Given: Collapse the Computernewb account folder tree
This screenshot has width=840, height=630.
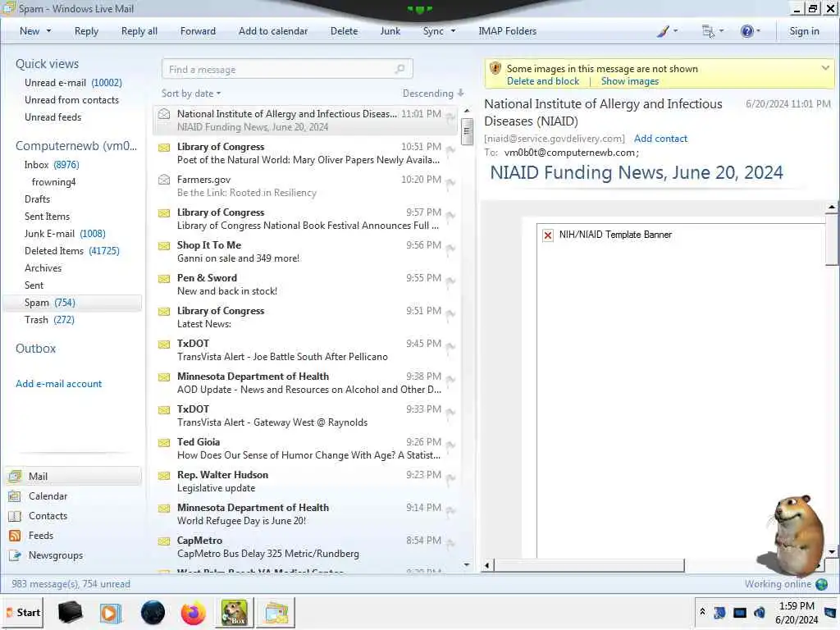Looking at the screenshot, I should pos(76,146).
